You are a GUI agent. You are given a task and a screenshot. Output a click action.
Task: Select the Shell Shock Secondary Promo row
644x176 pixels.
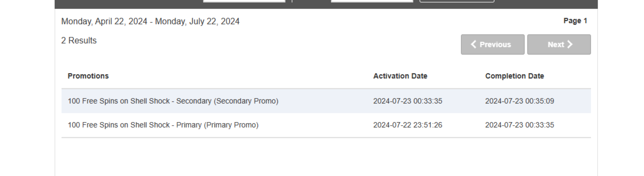173,101
